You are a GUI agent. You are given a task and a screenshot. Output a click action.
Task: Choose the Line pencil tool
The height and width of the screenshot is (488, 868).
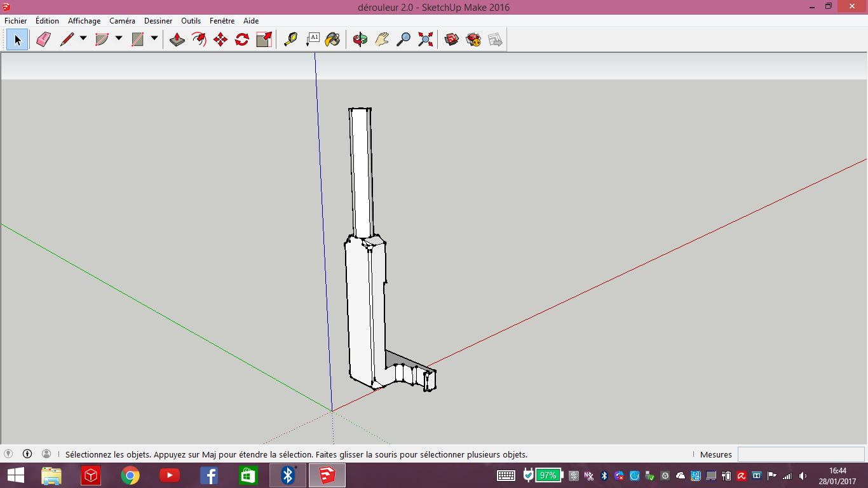tap(67, 40)
